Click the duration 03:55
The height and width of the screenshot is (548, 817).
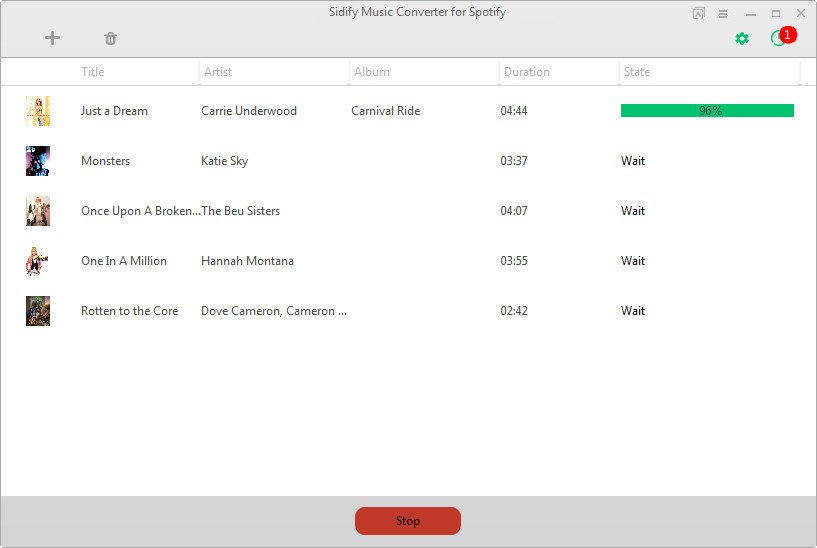(x=514, y=261)
